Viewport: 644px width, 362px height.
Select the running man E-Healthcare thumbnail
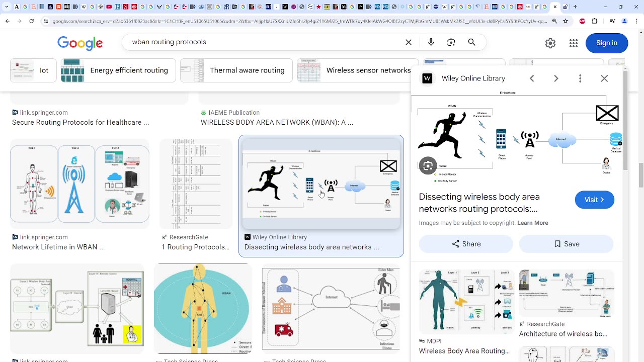321,184
